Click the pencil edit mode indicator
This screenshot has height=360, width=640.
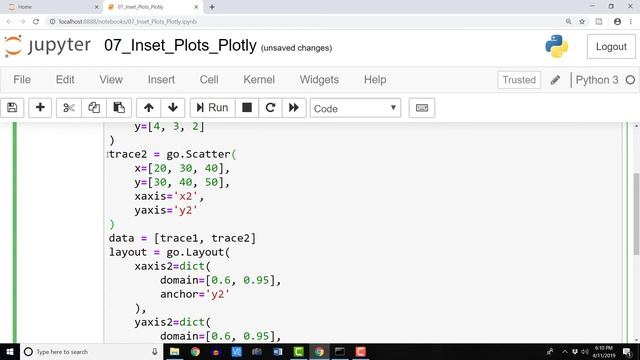click(x=555, y=80)
